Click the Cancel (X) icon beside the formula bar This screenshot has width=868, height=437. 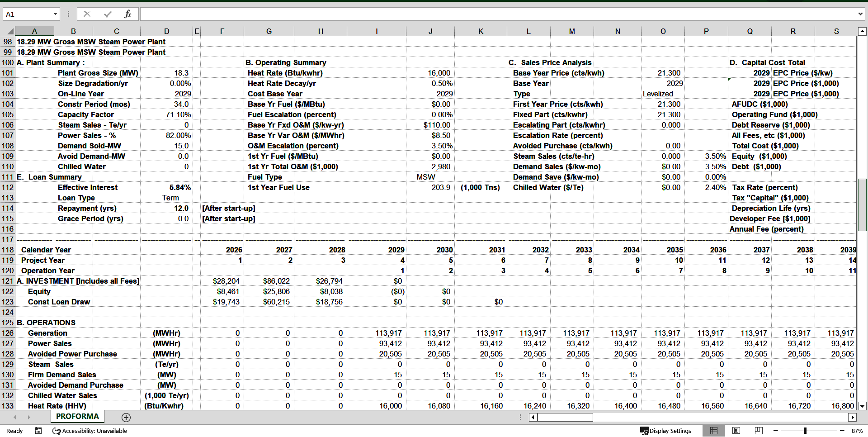tap(87, 14)
